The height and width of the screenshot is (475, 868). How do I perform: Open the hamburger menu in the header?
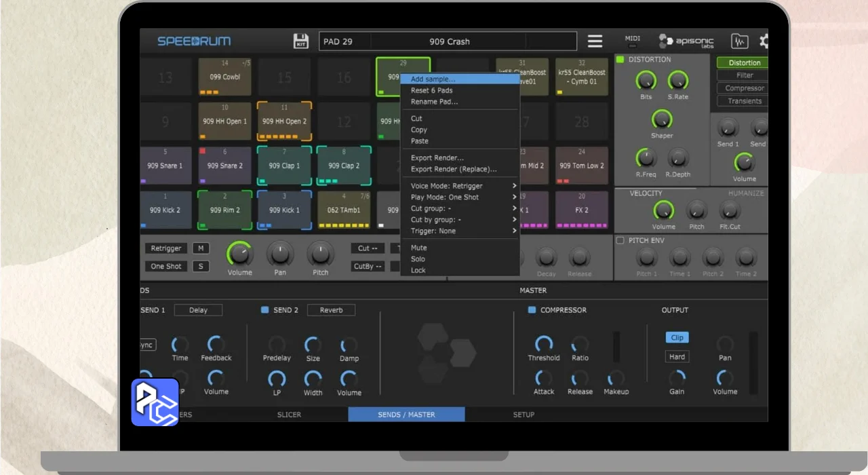tap(595, 41)
